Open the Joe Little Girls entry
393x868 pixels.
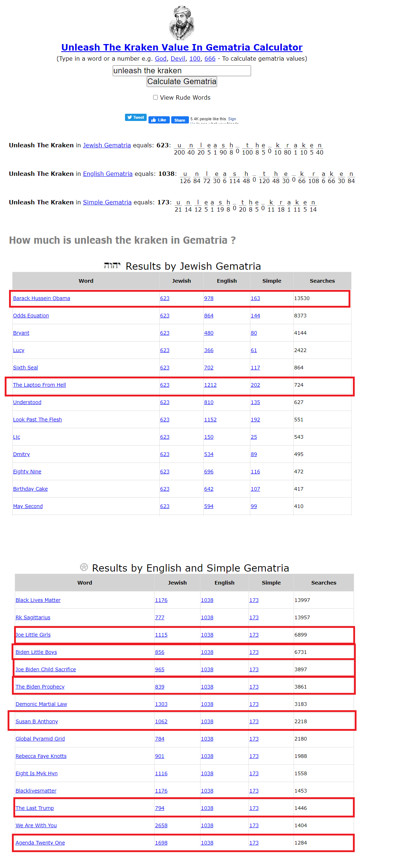click(33, 635)
